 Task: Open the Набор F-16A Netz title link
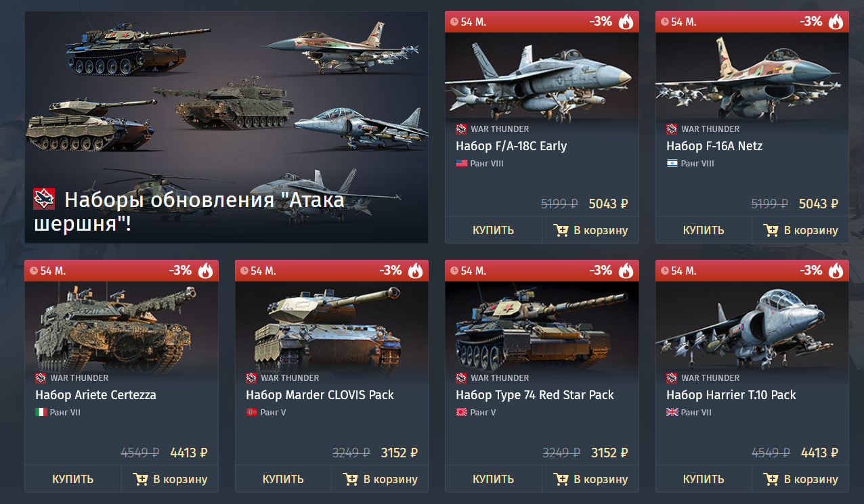[x=714, y=146]
